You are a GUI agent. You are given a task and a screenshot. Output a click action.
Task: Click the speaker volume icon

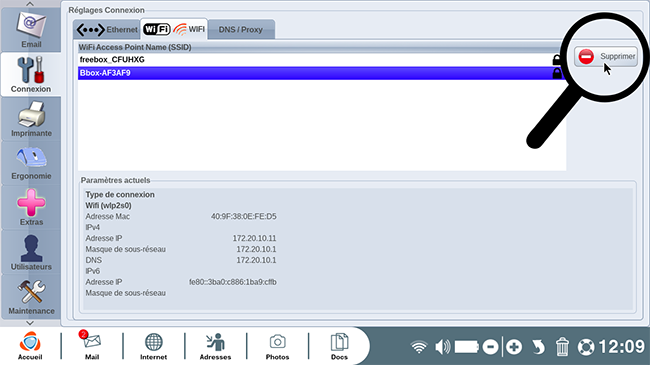(442, 347)
